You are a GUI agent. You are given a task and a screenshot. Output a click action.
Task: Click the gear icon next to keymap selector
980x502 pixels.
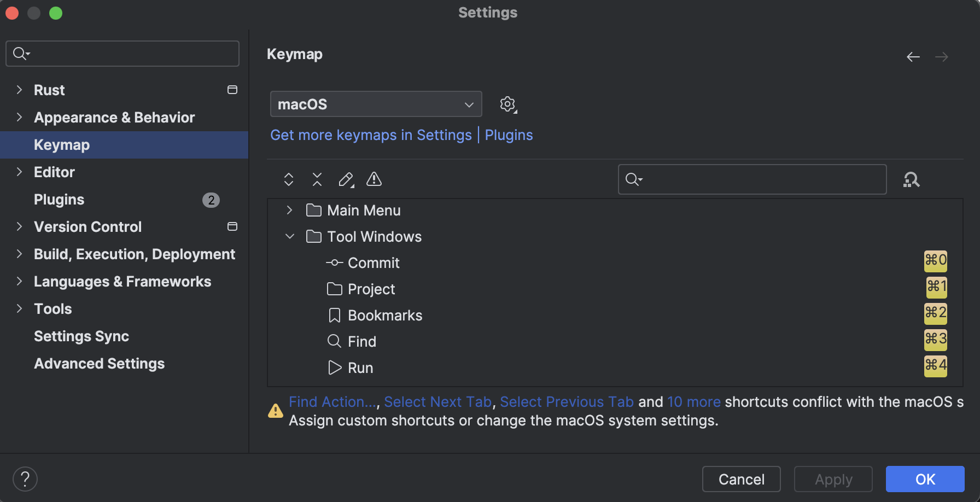pyautogui.click(x=507, y=104)
